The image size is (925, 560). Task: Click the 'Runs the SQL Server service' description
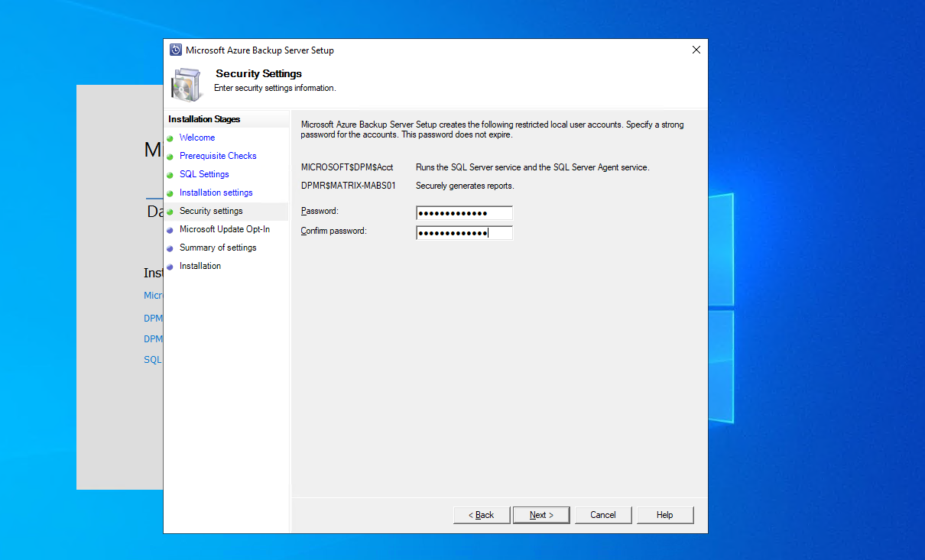pyautogui.click(x=533, y=167)
